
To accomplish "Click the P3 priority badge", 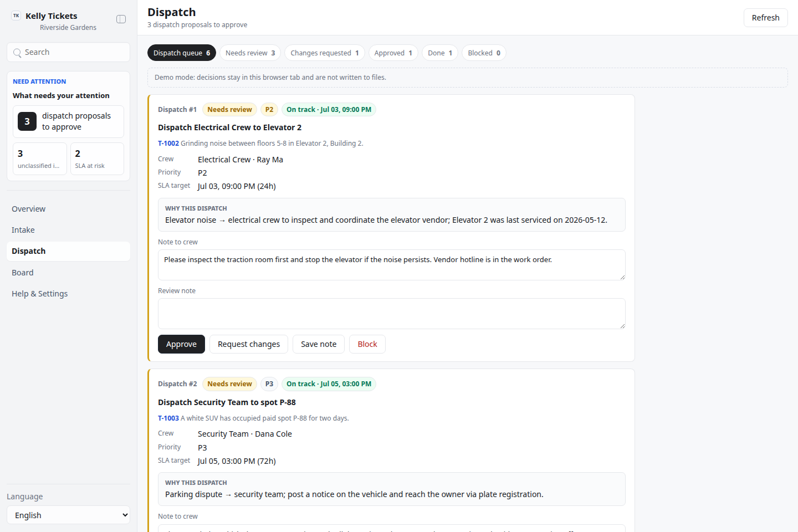I will [269, 384].
